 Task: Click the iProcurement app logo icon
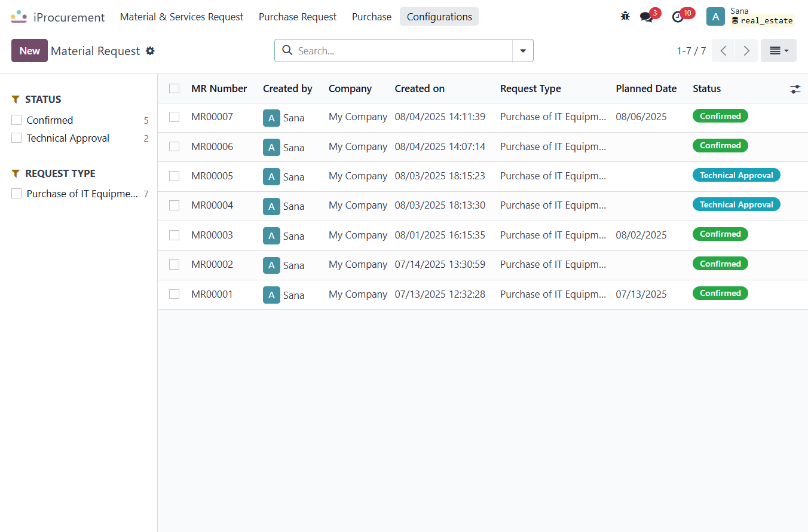coord(19,17)
